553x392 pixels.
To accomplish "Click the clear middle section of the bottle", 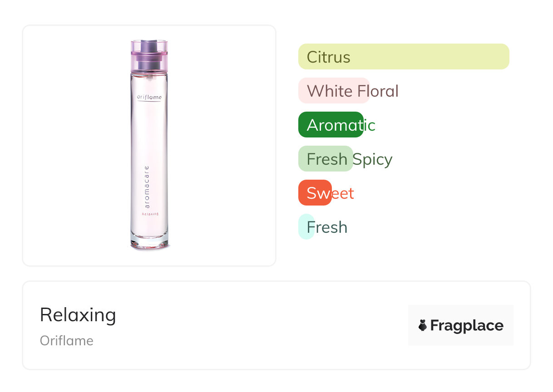I will click(x=149, y=136).
